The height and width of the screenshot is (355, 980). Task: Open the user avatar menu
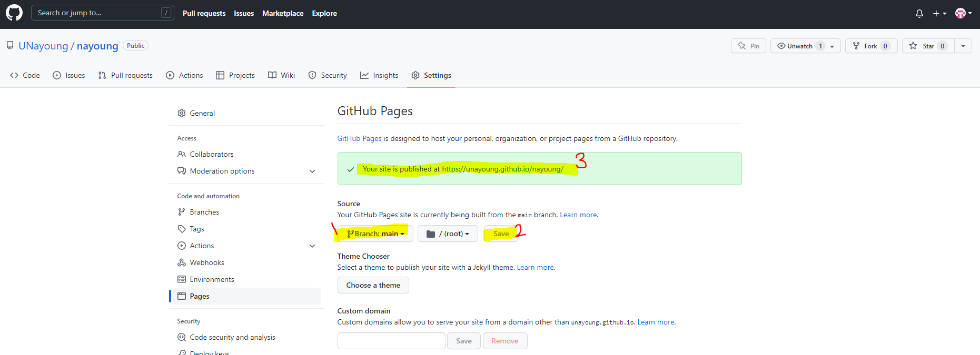[x=963, y=14]
